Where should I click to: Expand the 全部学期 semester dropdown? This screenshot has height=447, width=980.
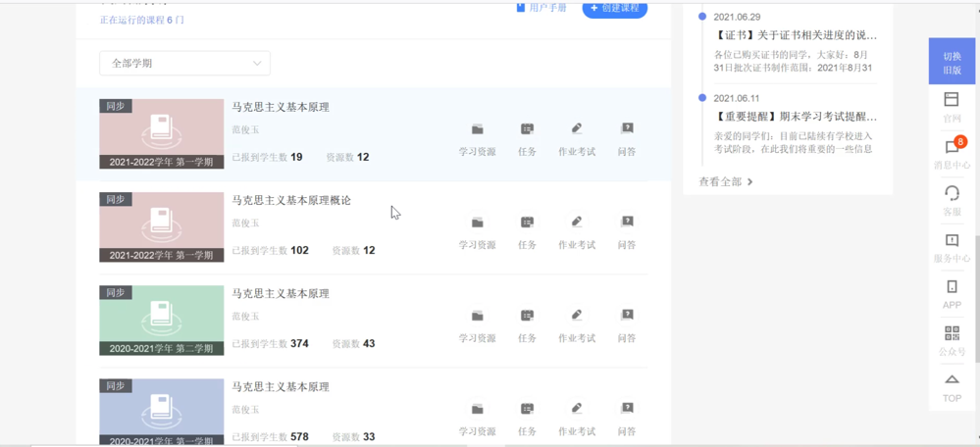tap(184, 64)
